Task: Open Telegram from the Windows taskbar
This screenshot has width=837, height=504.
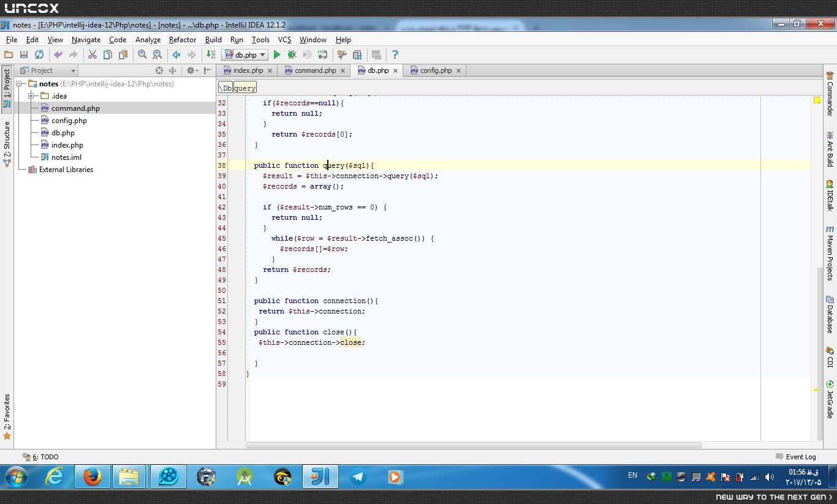Action: 358,476
